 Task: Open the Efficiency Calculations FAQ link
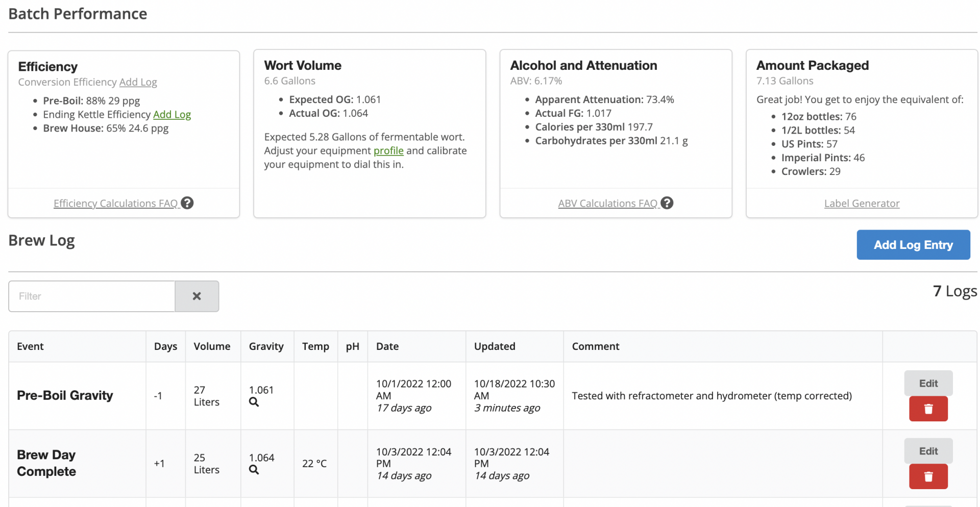pos(115,204)
